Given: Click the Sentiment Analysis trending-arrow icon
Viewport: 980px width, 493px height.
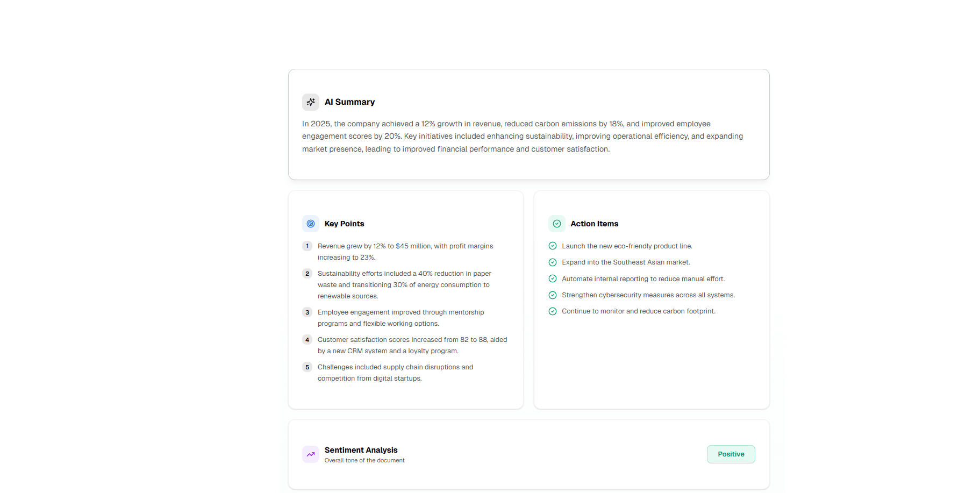Looking at the screenshot, I should pyautogui.click(x=310, y=454).
